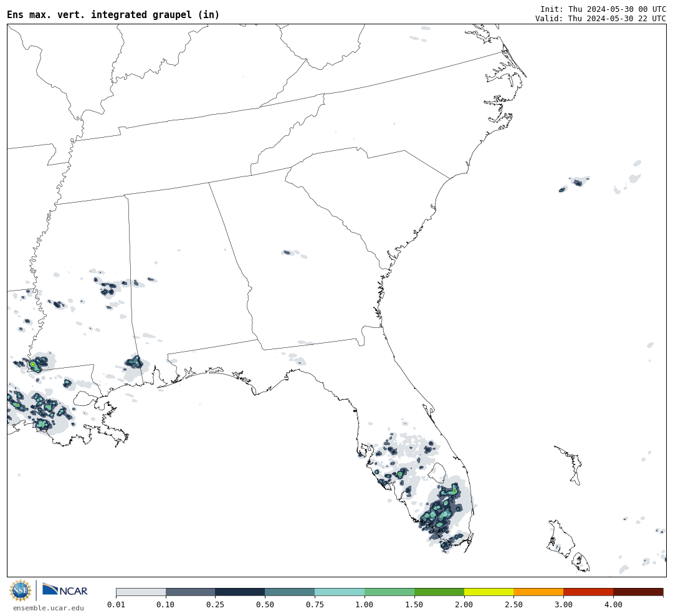This screenshot has height=616, width=673.
Task: Open the ensemble.ucar.edu link text
Action: tap(49, 608)
